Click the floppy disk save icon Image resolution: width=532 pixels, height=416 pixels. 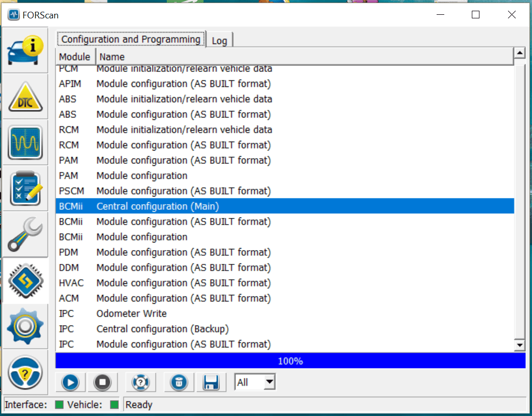(x=211, y=382)
